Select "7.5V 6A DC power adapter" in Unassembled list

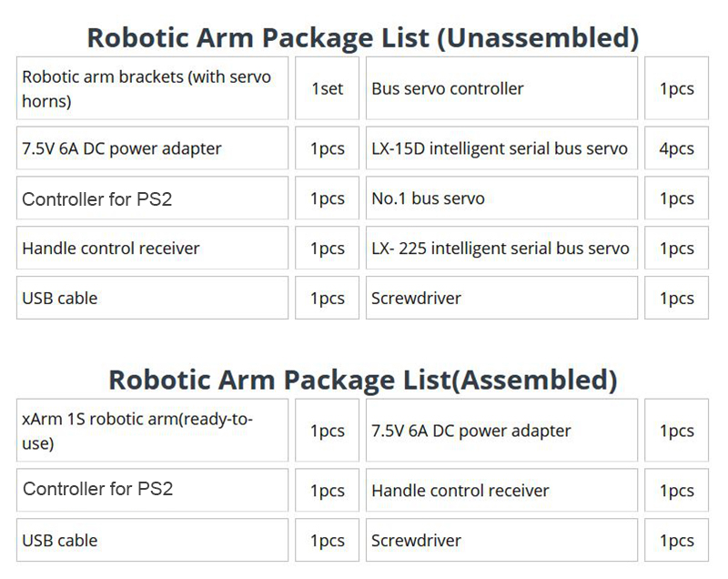152,148
